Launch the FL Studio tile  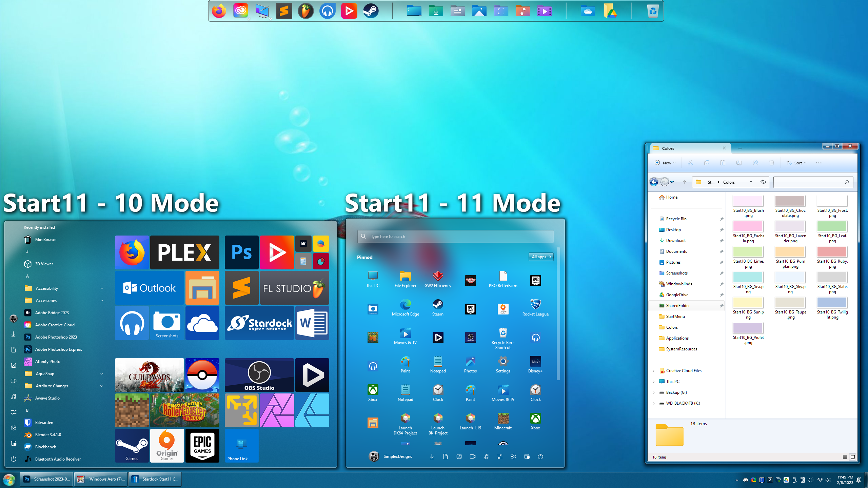pyautogui.click(x=294, y=288)
